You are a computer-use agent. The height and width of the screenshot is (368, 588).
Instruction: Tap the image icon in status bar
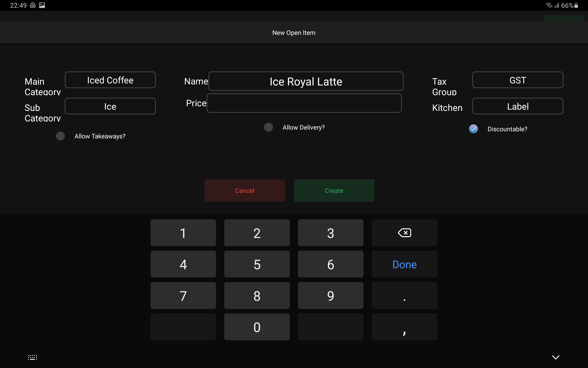pyautogui.click(x=42, y=5)
